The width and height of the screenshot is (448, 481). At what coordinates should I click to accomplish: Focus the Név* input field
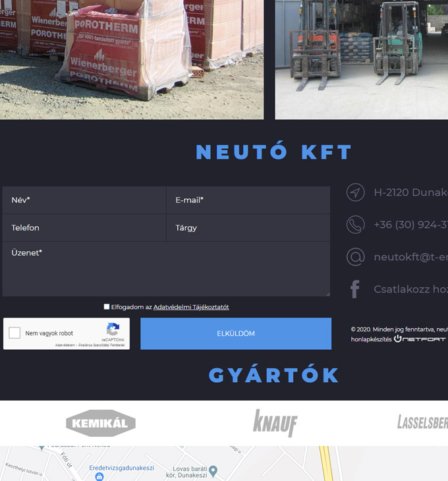click(84, 200)
